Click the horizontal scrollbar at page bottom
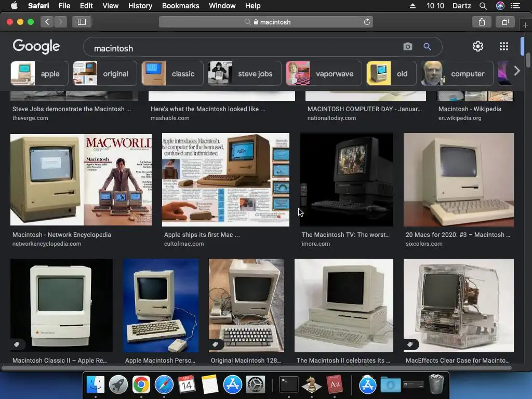Viewport: 532px width, 399px height. [257, 368]
